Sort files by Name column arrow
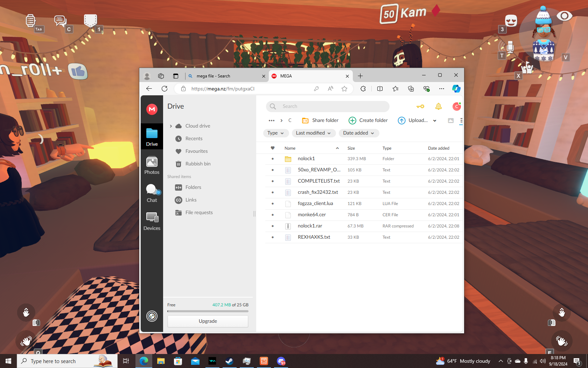The height and width of the screenshot is (368, 588). point(337,148)
